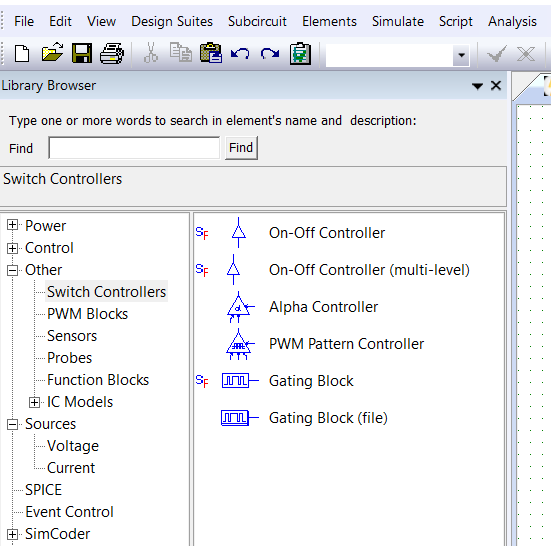This screenshot has height=546, width=551.
Task: Open the Library Browser panel options arrow
Action: click(x=477, y=86)
